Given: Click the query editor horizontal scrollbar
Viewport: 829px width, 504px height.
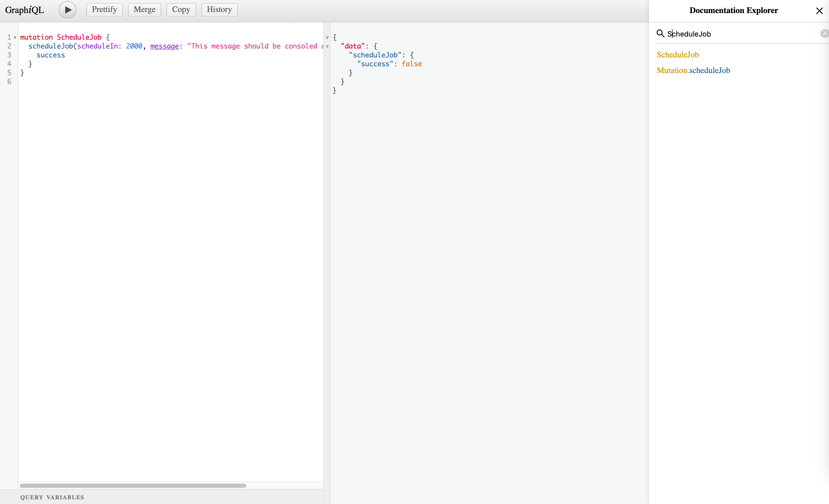Looking at the screenshot, I should pos(133,485).
